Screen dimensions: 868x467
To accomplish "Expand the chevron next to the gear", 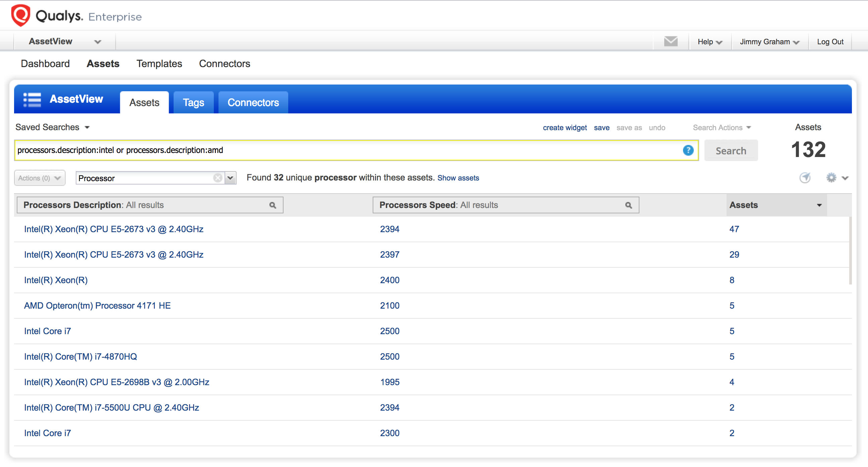I will [x=845, y=178].
